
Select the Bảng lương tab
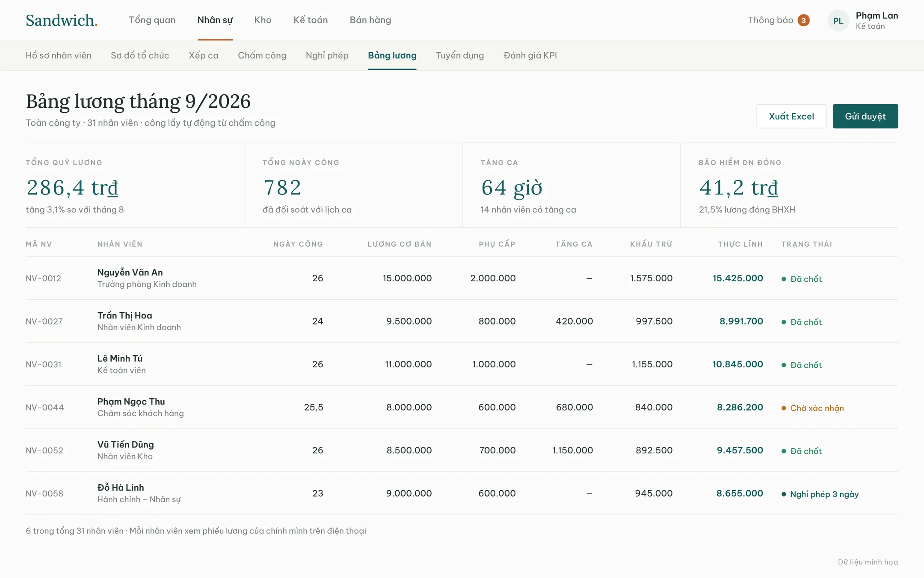tap(392, 55)
